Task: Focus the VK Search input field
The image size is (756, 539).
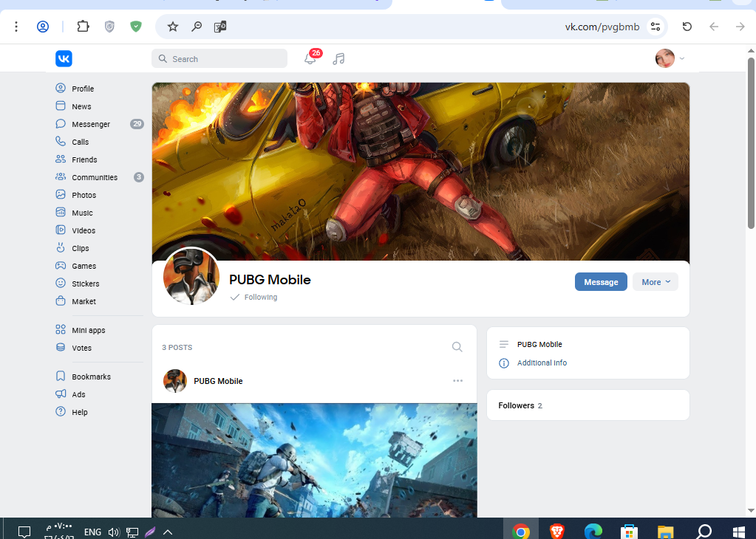Action: point(219,59)
